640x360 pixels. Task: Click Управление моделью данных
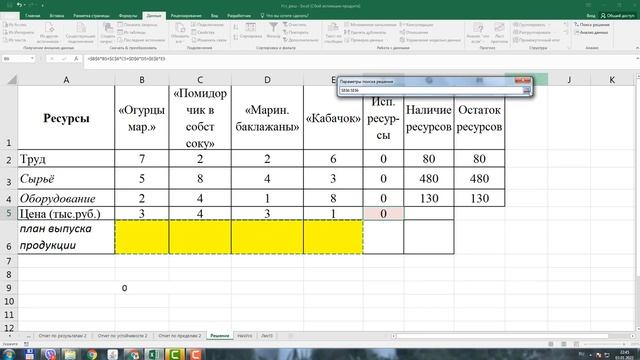(x=430, y=40)
